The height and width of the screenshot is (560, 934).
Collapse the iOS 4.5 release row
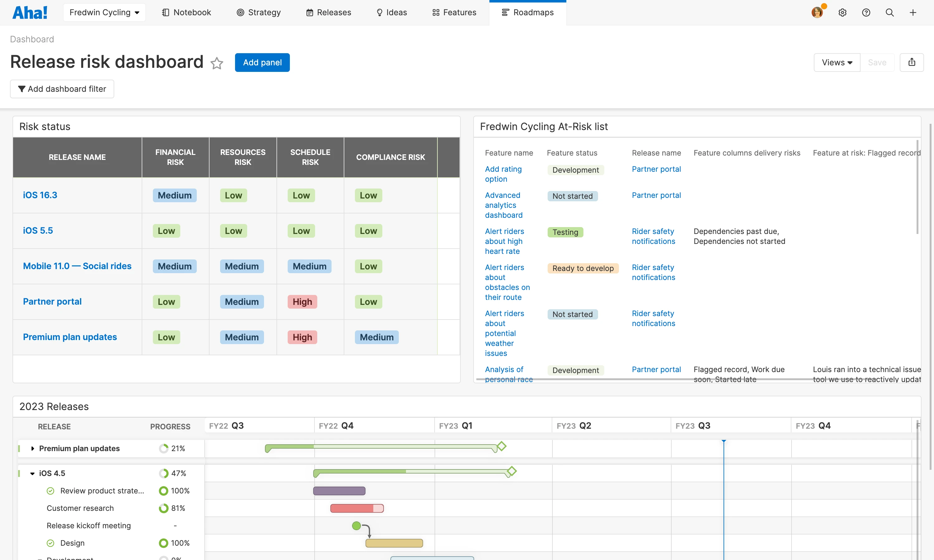click(x=32, y=473)
